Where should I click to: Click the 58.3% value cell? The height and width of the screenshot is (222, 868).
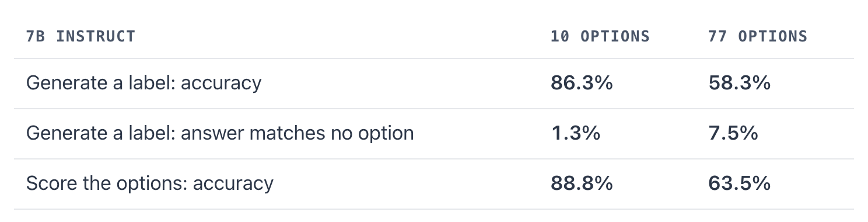click(739, 84)
